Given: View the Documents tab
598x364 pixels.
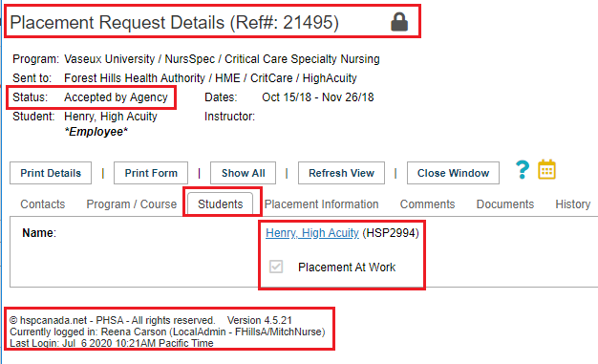Looking at the screenshot, I should tap(505, 204).
